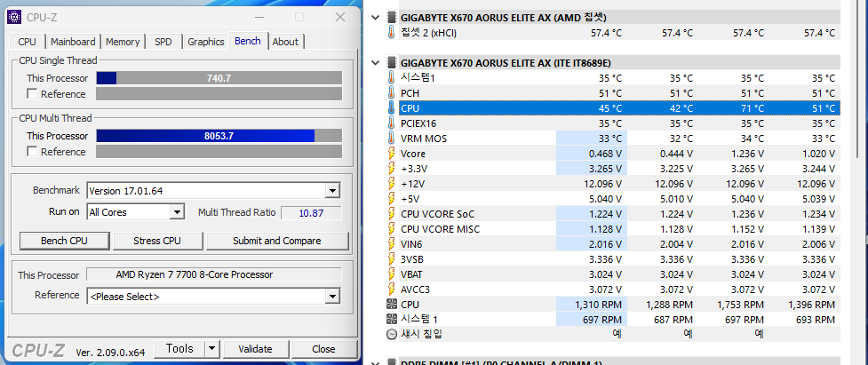Open the Tools dropdown arrow
The height and width of the screenshot is (365, 868).
pos(212,349)
